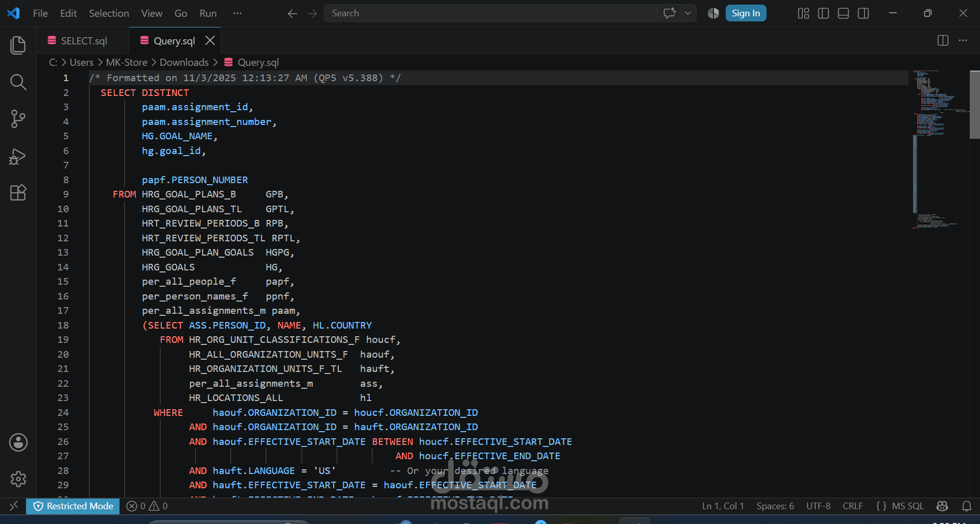
Task: Go forward with the right arrow
Action: pos(313,13)
